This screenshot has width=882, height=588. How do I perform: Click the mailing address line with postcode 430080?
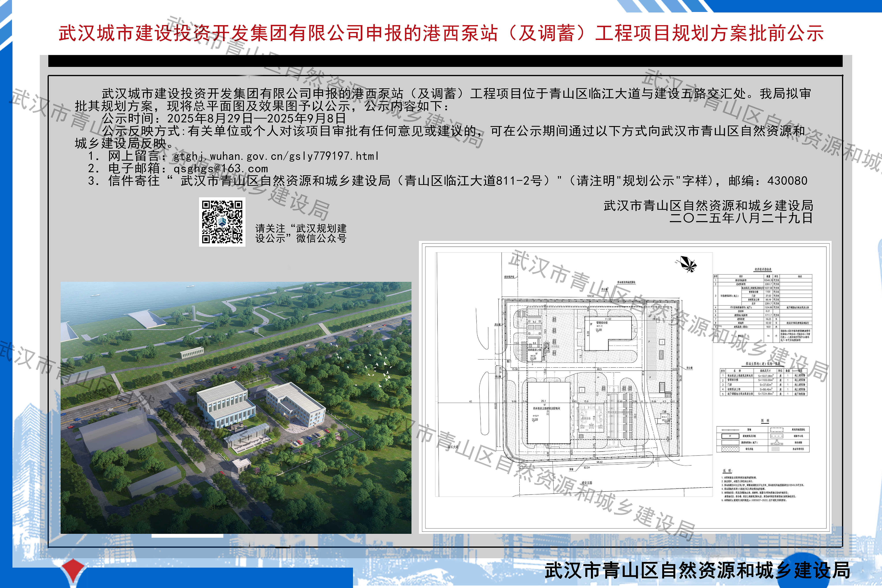[448, 181]
